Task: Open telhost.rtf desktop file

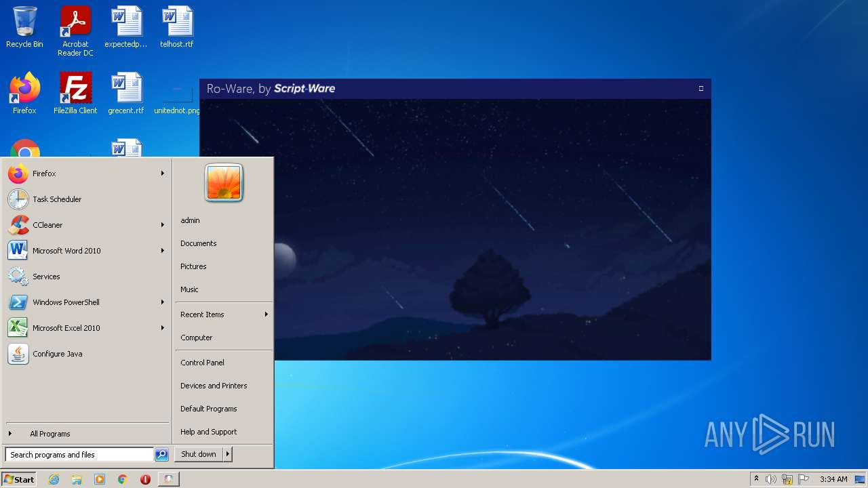Action: pos(177,27)
